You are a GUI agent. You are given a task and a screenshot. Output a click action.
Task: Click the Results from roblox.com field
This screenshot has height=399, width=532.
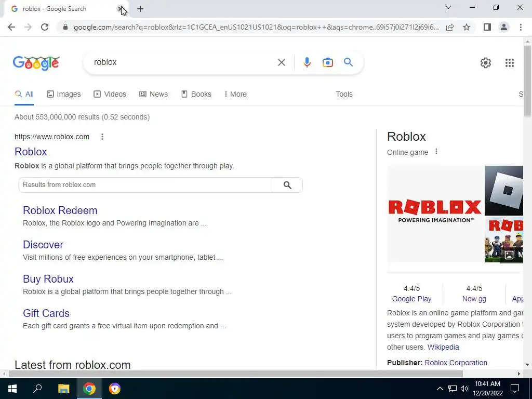(x=145, y=185)
